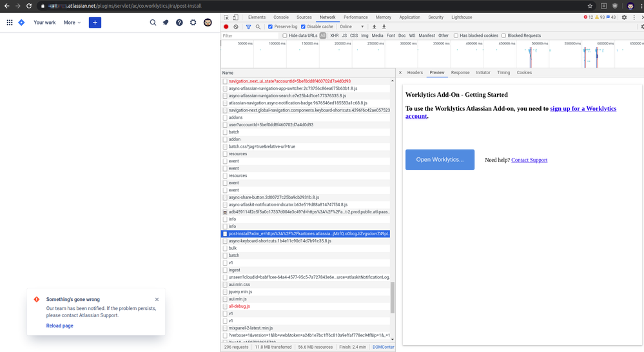Toggle the Disable cache checkbox

point(303,26)
